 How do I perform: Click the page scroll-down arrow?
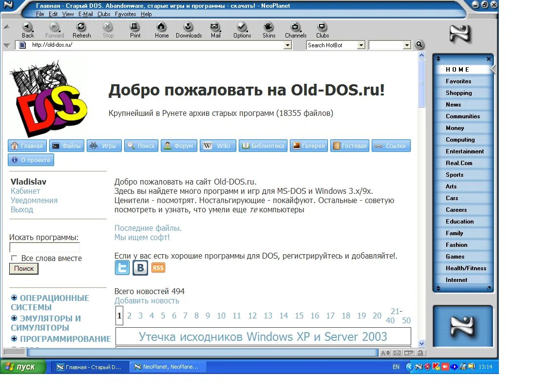pyautogui.click(x=421, y=343)
